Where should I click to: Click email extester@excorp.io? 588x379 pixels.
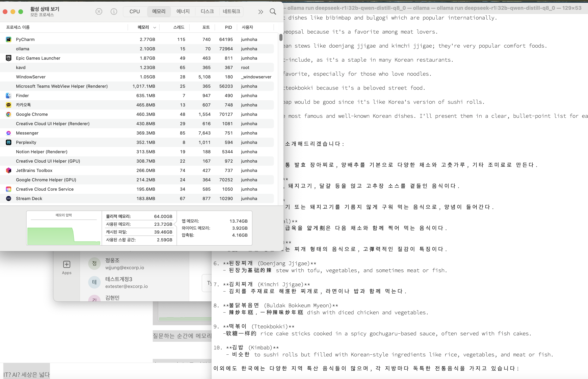127,286
